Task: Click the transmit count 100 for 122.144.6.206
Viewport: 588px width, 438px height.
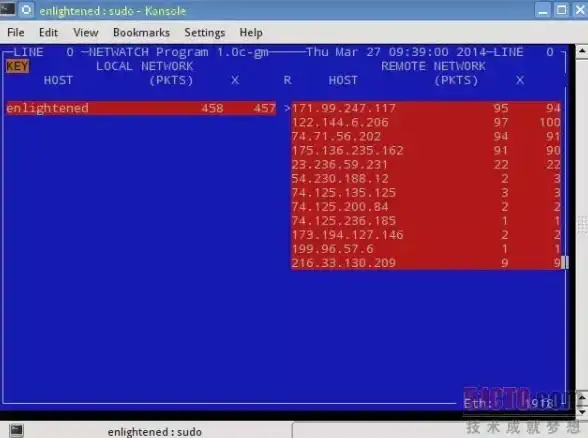Action: [x=550, y=122]
